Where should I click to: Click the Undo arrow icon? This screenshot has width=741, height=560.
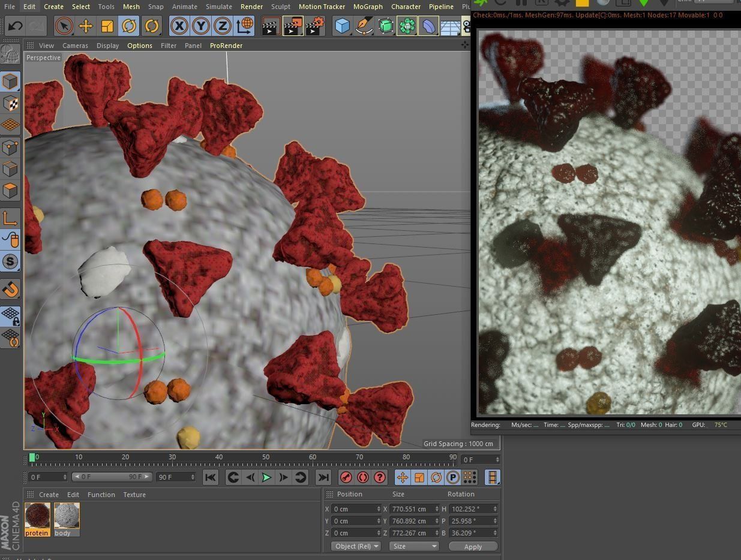click(x=15, y=26)
